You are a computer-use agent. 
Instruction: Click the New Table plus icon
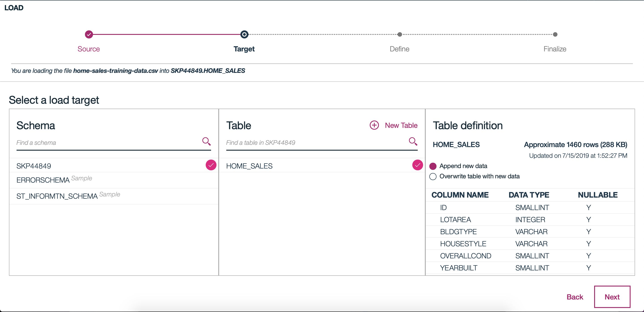374,125
